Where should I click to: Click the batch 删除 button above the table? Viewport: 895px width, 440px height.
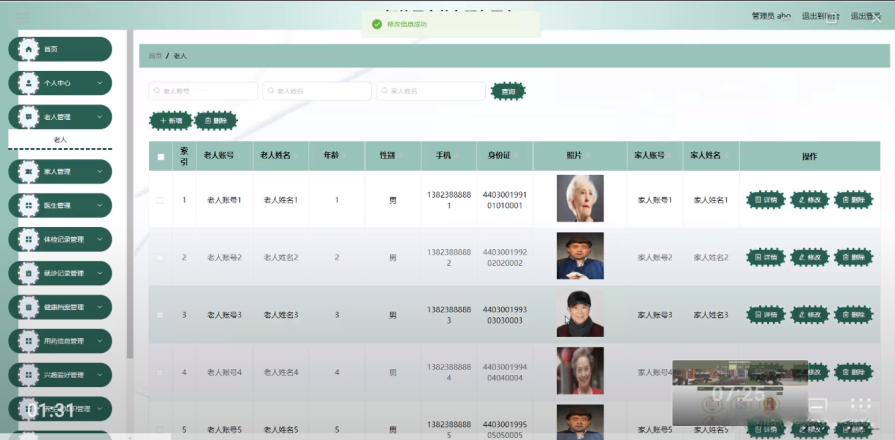pyautogui.click(x=216, y=120)
